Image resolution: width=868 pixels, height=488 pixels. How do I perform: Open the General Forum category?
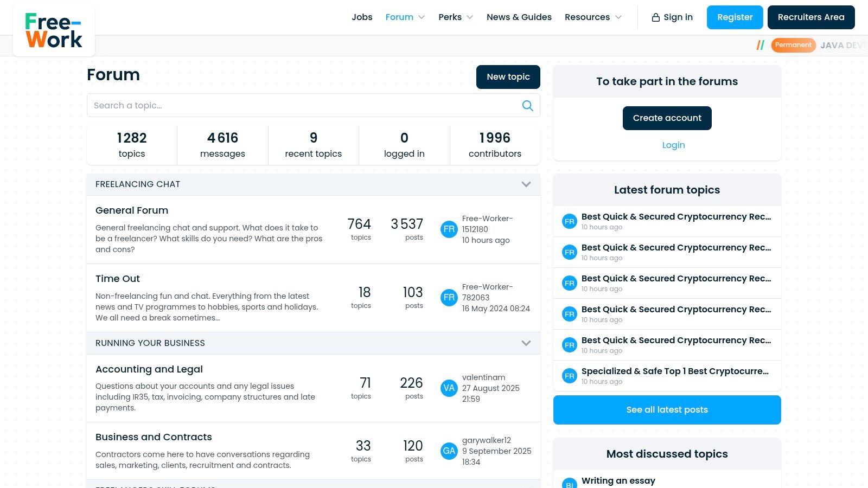(x=132, y=210)
